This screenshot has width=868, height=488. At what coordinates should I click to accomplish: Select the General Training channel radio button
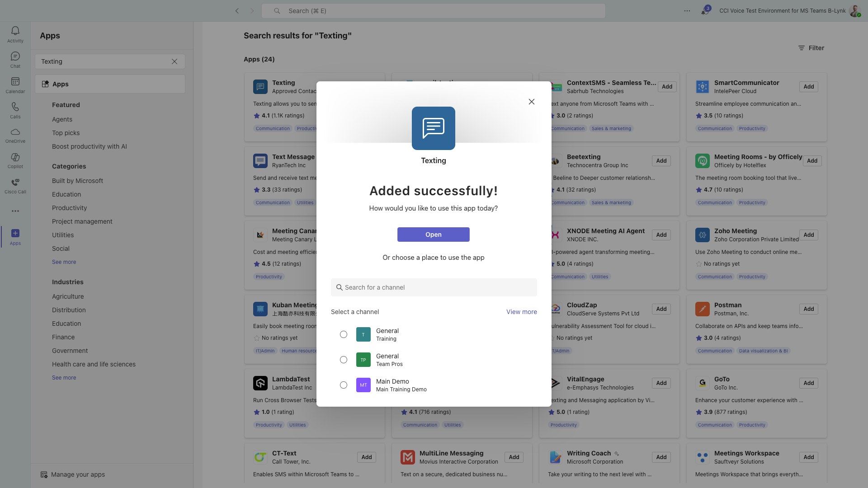pos(344,334)
